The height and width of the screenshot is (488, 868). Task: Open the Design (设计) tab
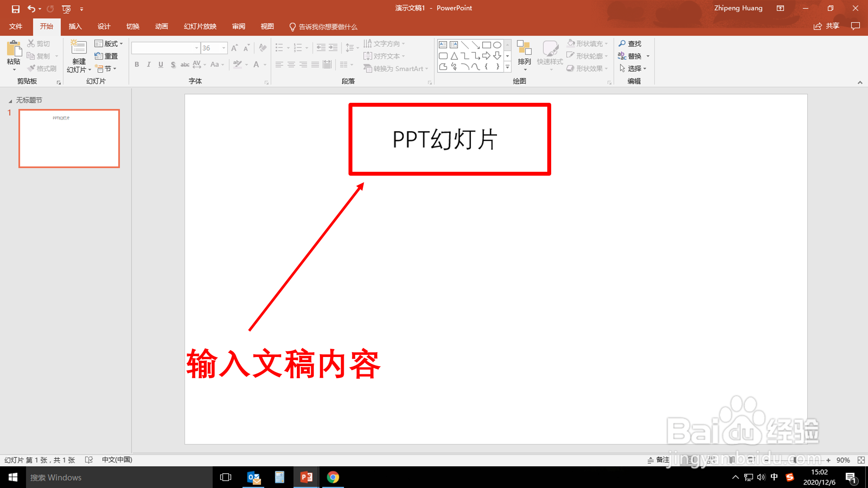coord(104,26)
